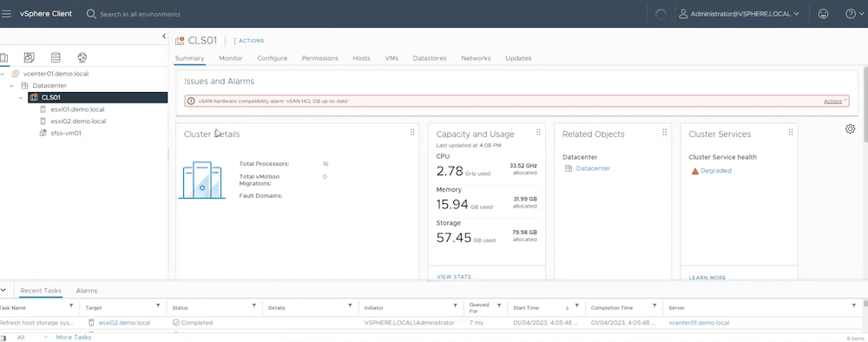Collapse the Recent Tasks bottom panel
The width and height of the screenshot is (868, 342).
3,290
